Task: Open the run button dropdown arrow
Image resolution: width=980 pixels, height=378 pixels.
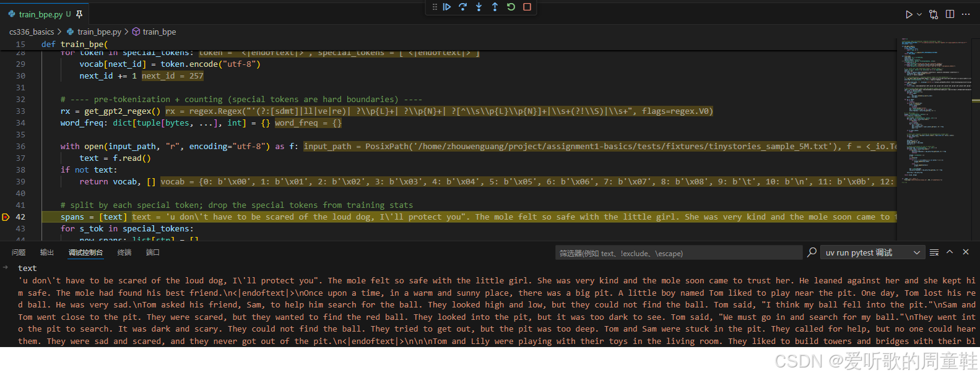Action: pos(919,14)
